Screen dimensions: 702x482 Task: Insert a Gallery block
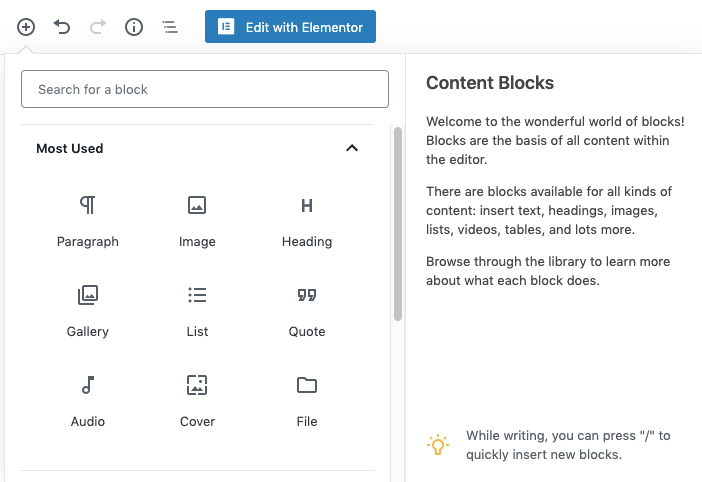88,311
